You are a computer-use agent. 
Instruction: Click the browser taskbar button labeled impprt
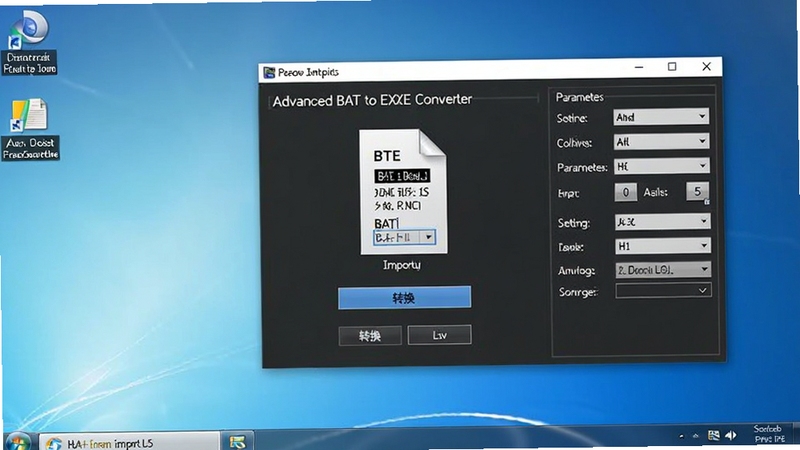point(129,442)
